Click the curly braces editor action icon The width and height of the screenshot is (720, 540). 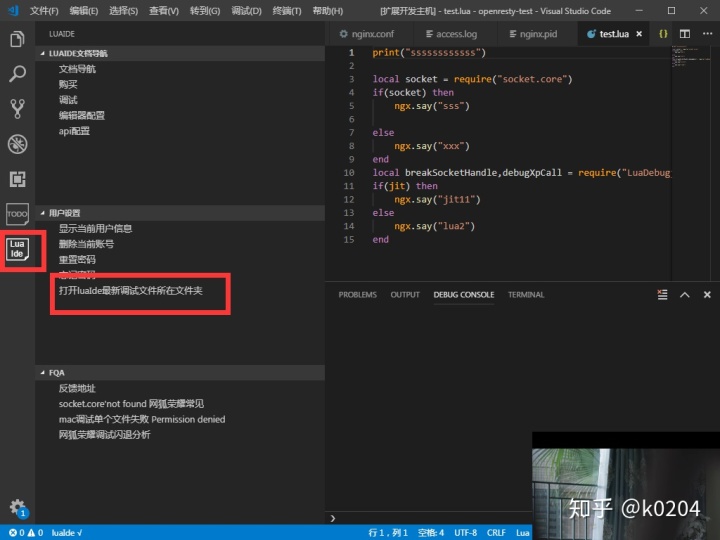[663, 34]
